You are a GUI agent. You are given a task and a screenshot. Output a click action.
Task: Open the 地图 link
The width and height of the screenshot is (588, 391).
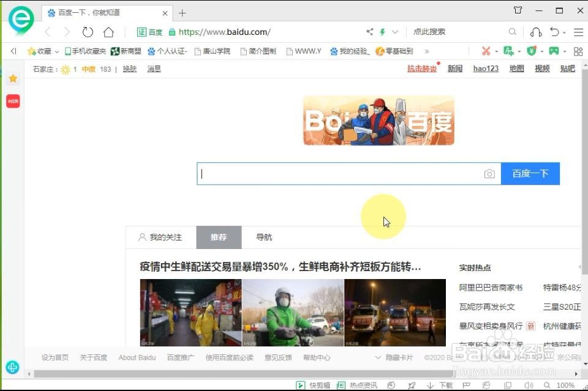tap(517, 69)
